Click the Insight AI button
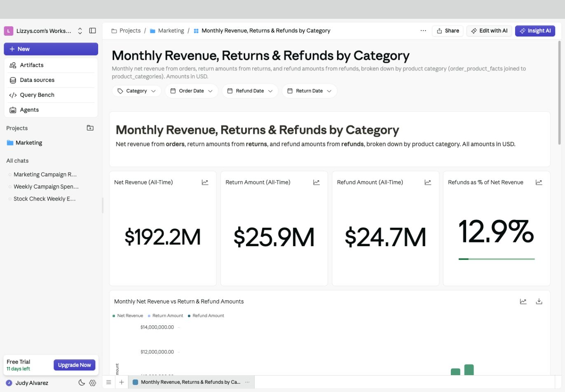 coord(535,31)
